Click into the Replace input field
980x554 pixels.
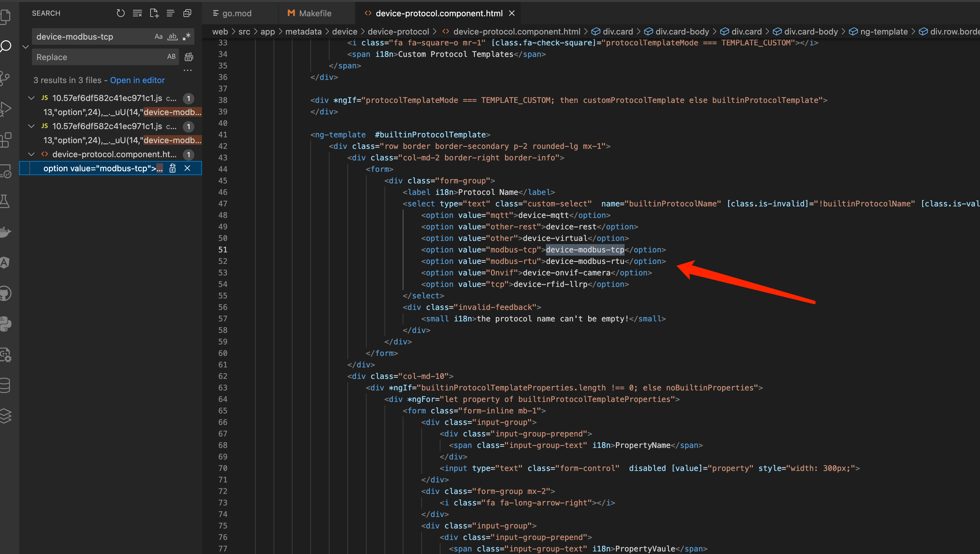click(x=99, y=57)
